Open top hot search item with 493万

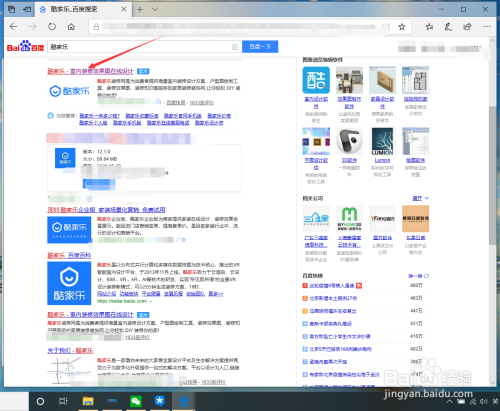click(332, 286)
